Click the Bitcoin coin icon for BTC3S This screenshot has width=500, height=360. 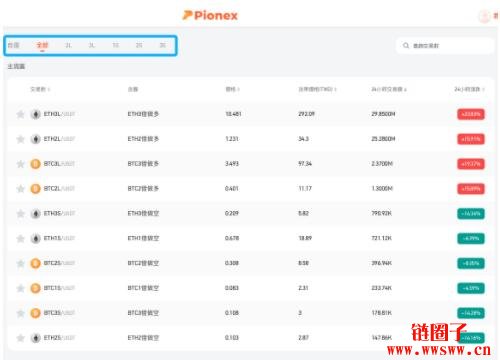click(35, 313)
